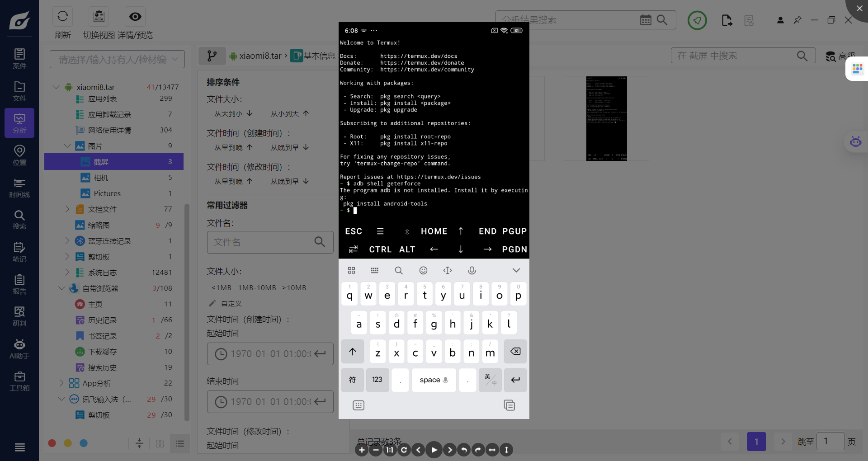This screenshot has width=868, height=461.
Task: Expand the 蓝牙连接记录 tree node
Action: [x=67, y=240]
